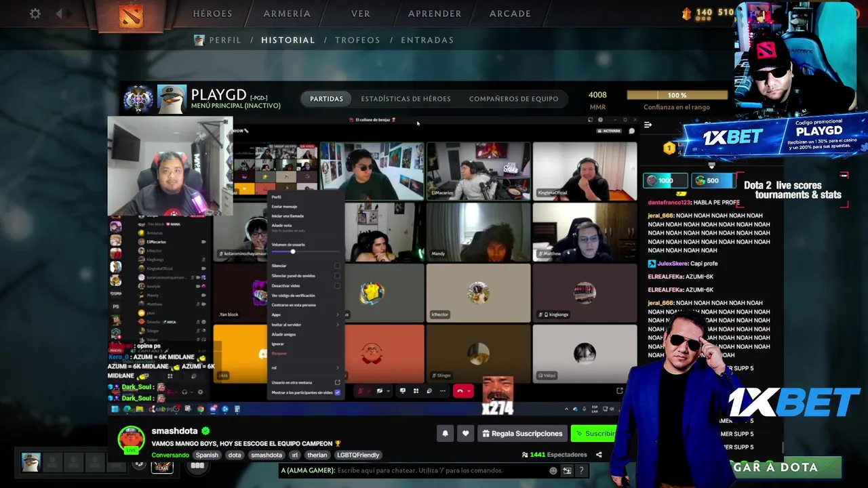The width and height of the screenshot is (868, 488).
Task: Click the therian tag
Action: coord(317,455)
